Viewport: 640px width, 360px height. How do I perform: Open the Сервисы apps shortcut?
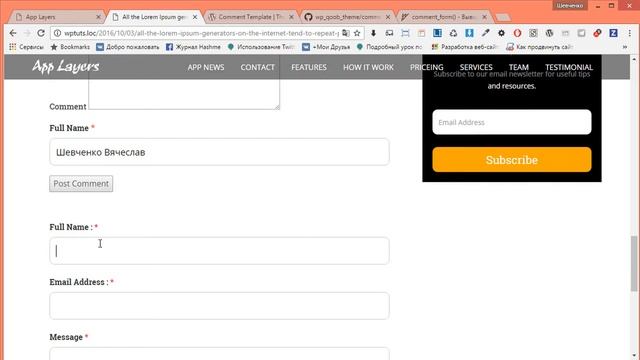point(26,47)
